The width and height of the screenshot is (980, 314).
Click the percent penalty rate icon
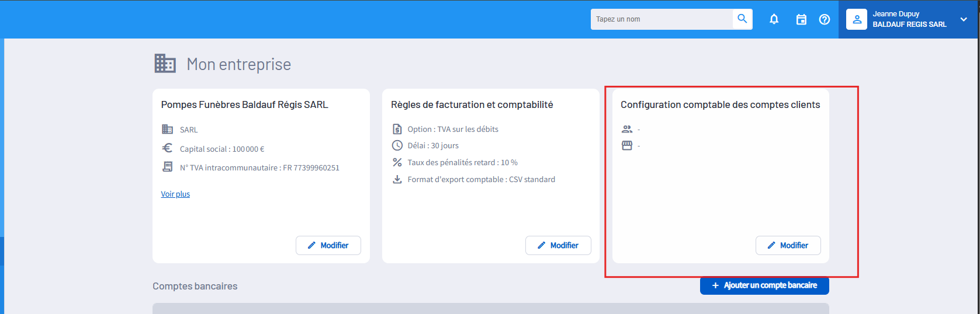(x=397, y=162)
